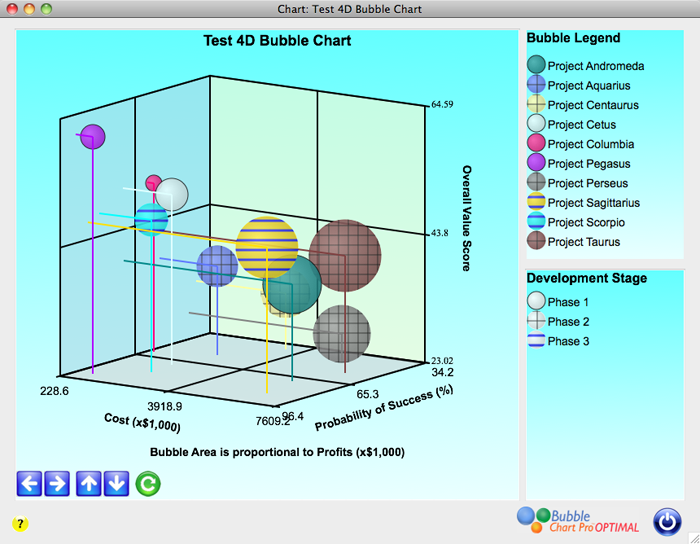Click the rotate left arrow button
The width and height of the screenshot is (700, 544).
(29, 484)
